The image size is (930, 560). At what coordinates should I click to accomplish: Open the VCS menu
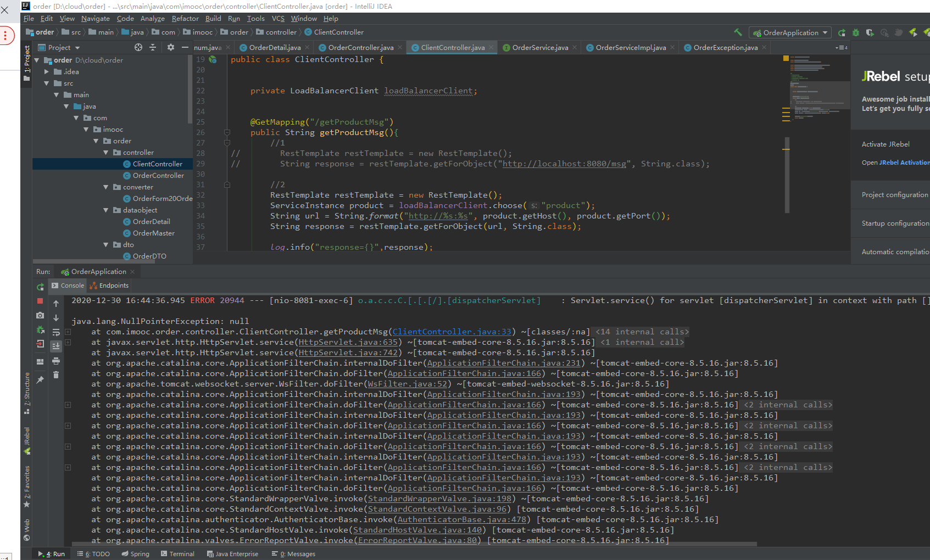coord(278,18)
